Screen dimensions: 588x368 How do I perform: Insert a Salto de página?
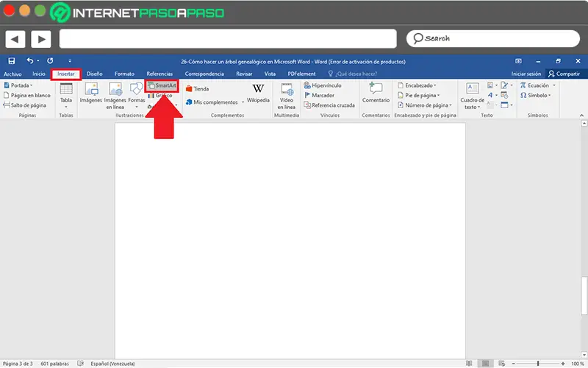pyautogui.click(x=25, y=105)
